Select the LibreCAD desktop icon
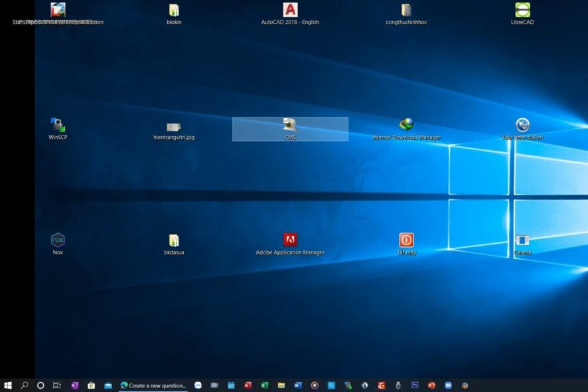Image resolution: width=588 pixels, height=392 pixels. 522,10
